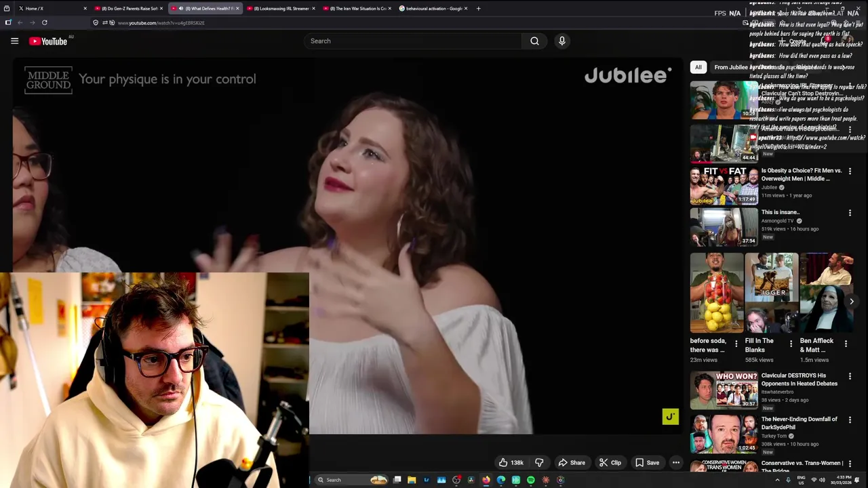
Task: Focus the YouTube search box
Action: pos(412,41)
